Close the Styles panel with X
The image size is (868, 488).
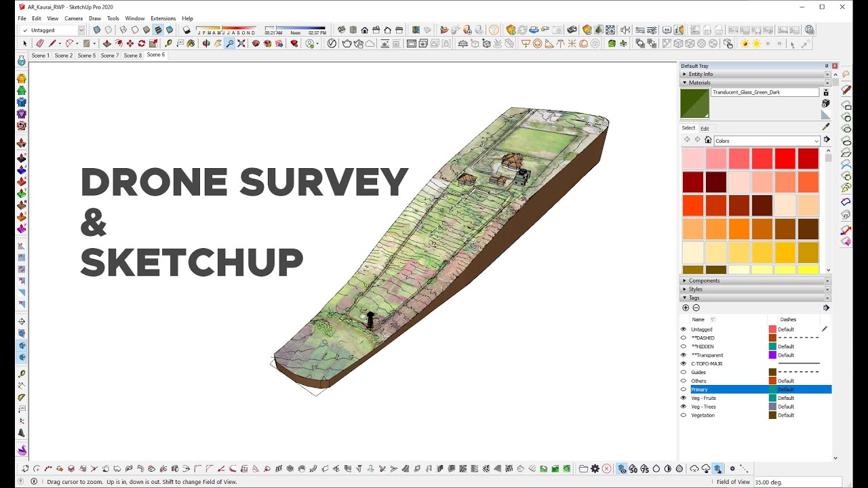827,289
